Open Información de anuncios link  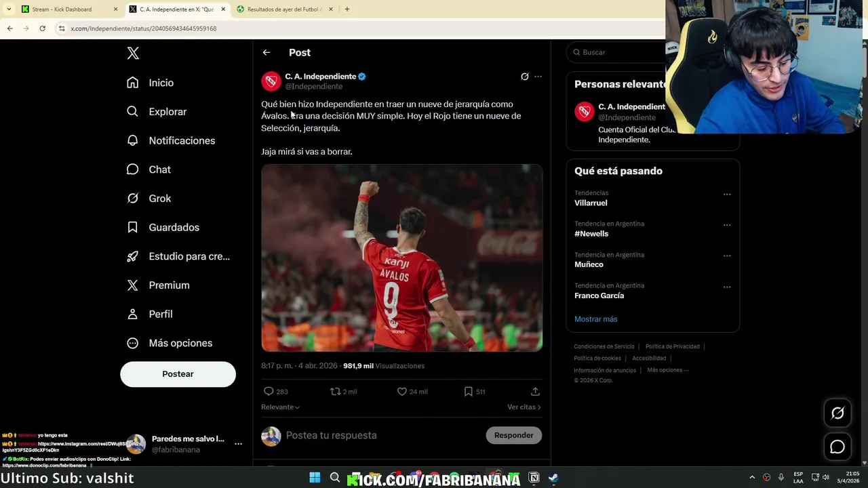click(x=605, y=371)
